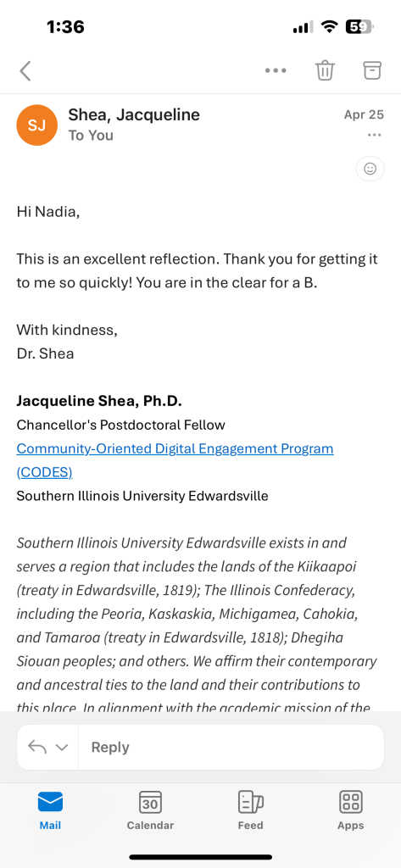Image resolution: width=401 pixels, height=868 pixels.
Task: Go back using the left chevron
Action: pos(25,71)
